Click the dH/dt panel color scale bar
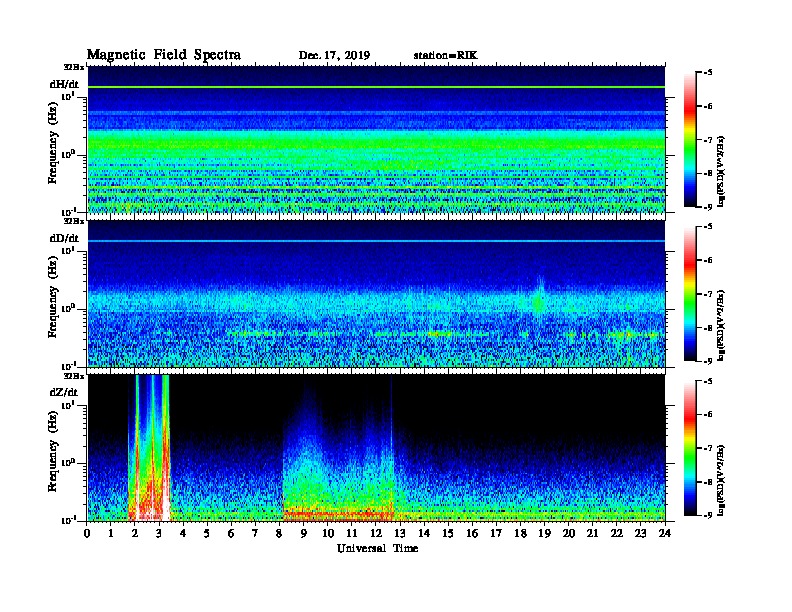The width and height of the screenshot is (792, 612). (690, 140)
